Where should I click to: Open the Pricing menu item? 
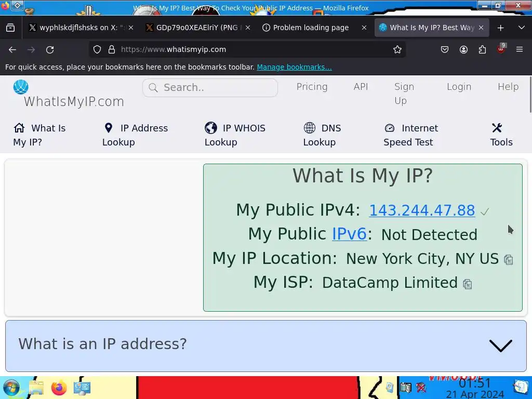(312, 87)
